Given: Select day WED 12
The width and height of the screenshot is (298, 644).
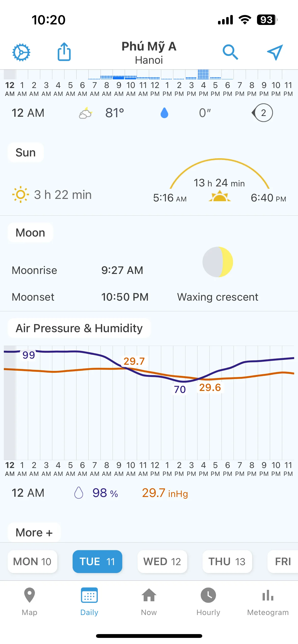Looking at the screenshot, I should (162, 561).
